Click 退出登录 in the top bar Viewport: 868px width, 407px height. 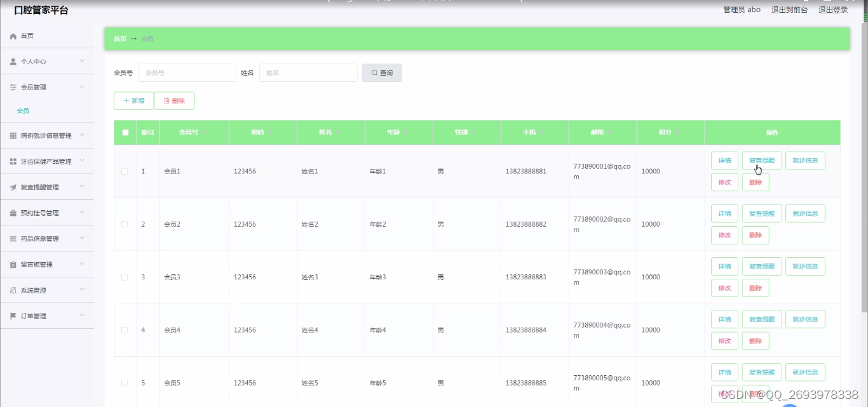pos(833,10)
